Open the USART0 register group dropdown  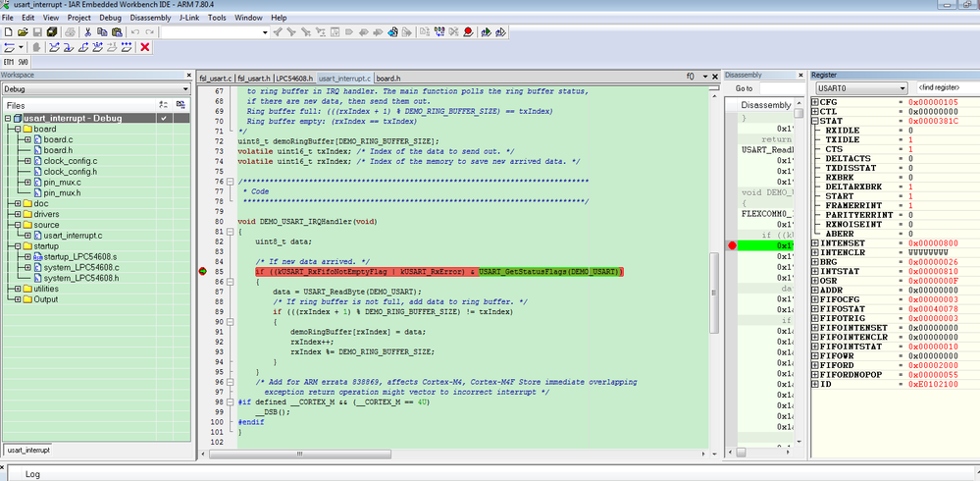click(x=902, y=88)
